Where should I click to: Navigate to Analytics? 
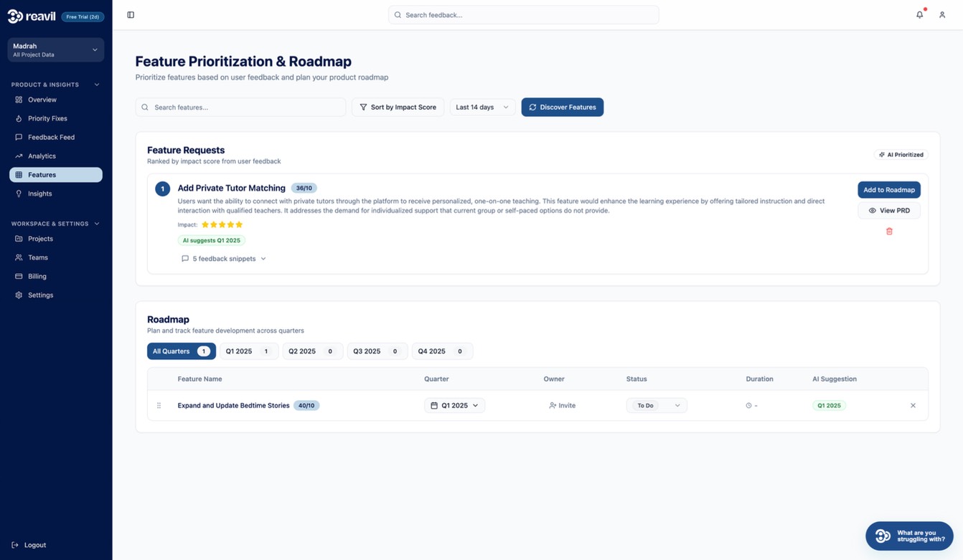click(x=56, y=156)
